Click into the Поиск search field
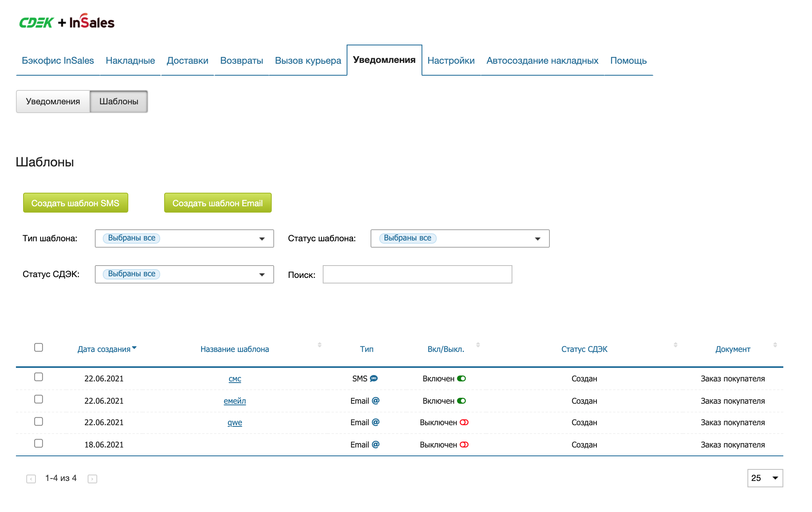 tap(417, 274)
